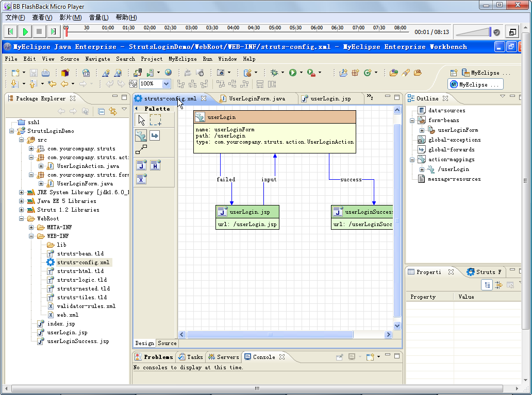The width and height of the screenshot is (532, 395).
Task: Select the JSP page tool in Palette
Action: pos(141,165)
